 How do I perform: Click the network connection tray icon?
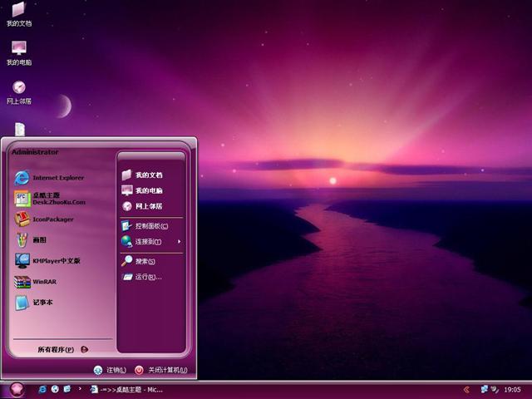click(x=485, y=389)
